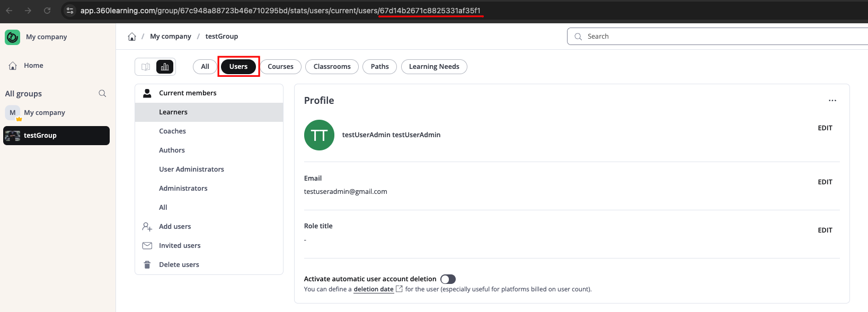Screen dimensions: 868x312
Task: Click the My company header label
Action: click(47, 37)
